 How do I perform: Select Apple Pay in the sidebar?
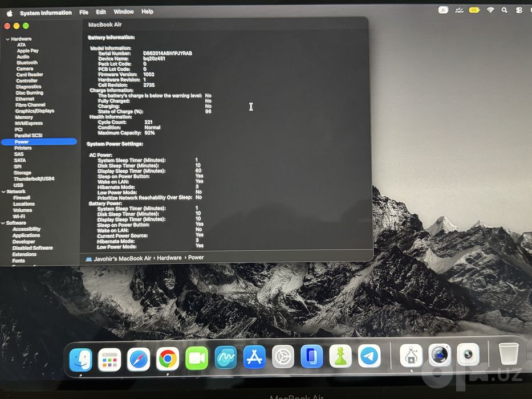(28, 51)
